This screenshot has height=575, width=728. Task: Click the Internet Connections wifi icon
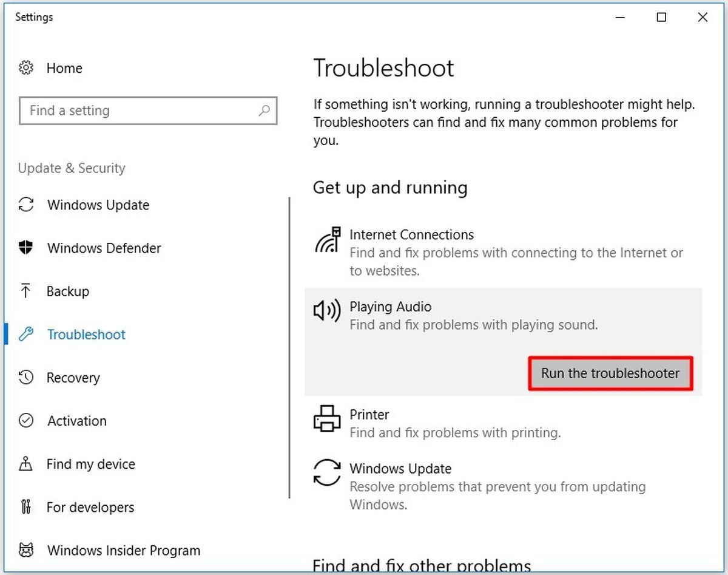coord(328,240)
